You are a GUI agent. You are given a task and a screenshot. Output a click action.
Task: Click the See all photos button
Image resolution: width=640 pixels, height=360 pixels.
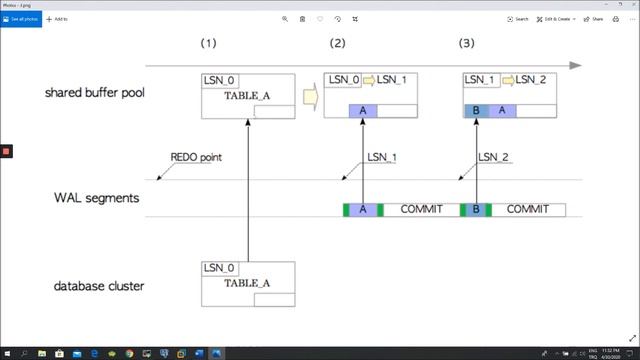pyautogui.click(x=21, y=19)
